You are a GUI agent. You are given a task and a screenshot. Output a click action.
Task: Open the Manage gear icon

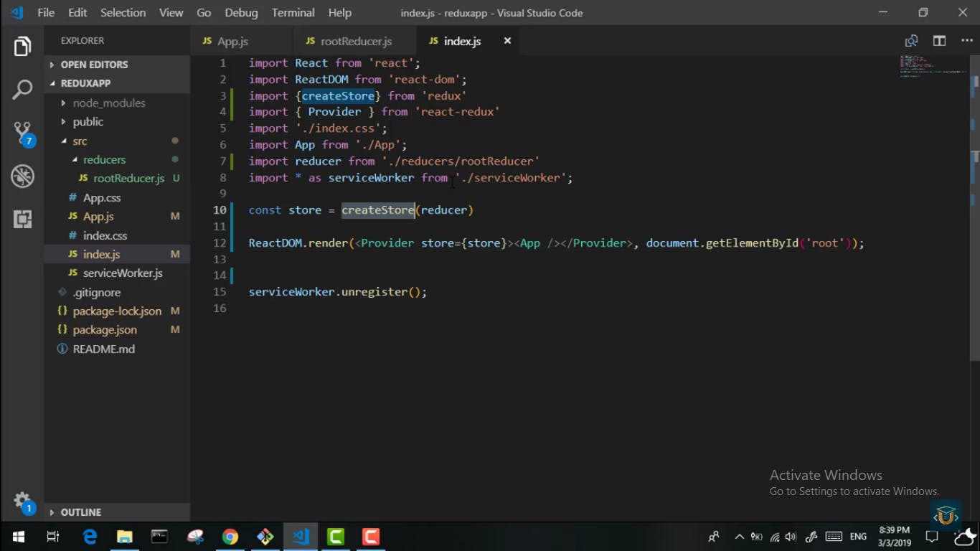(22, 501)
